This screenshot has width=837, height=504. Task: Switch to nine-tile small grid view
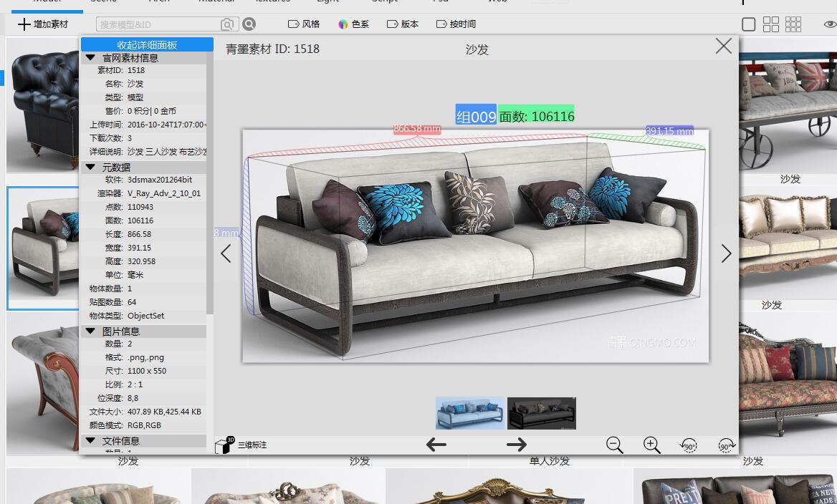pyautogui.click(x=793, y=24)
